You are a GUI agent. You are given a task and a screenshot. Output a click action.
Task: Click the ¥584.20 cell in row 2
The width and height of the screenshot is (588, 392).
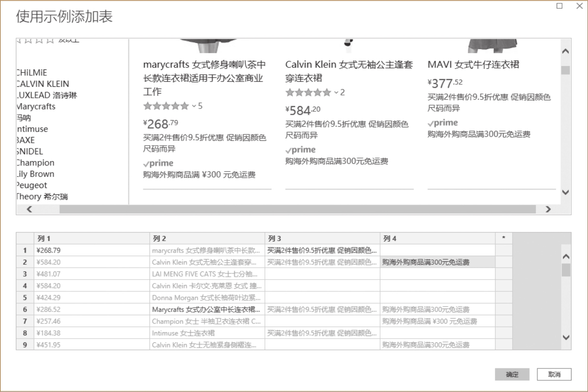click(x=92, y=262)
